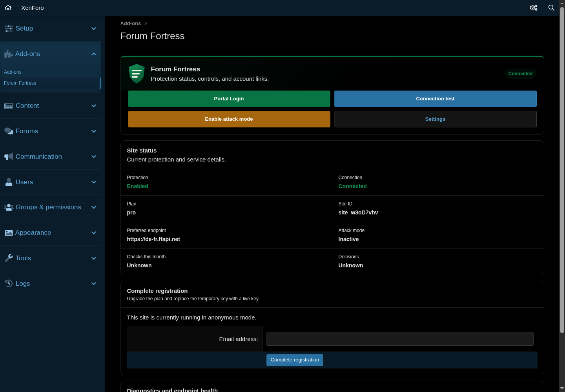Screen dimensions: 565x392
Task: Click the Plan value pro
Action: (131, 212)
